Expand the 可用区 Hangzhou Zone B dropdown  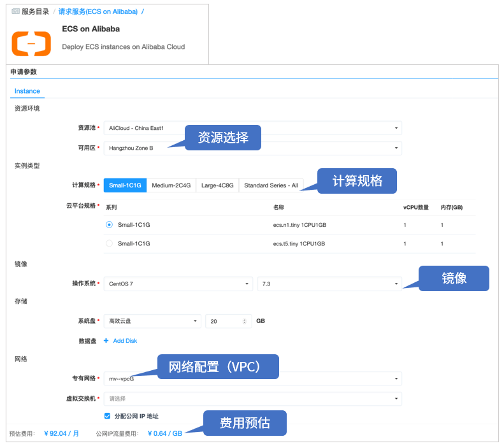252,148
